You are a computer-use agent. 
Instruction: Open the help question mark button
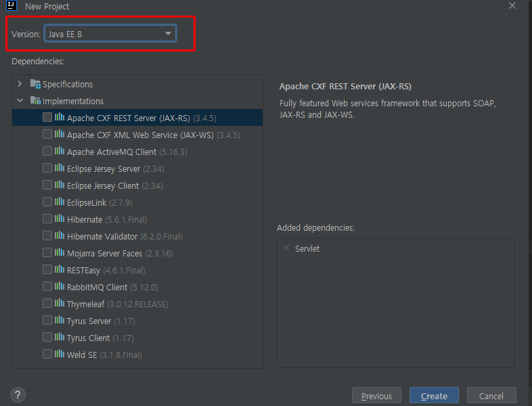coord(18,394)
